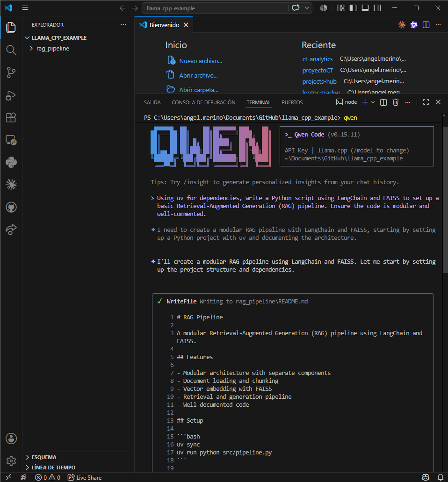This screenshot has height=482, width=448.
Task: Open recent project ct-analytics
Action: 318,59
